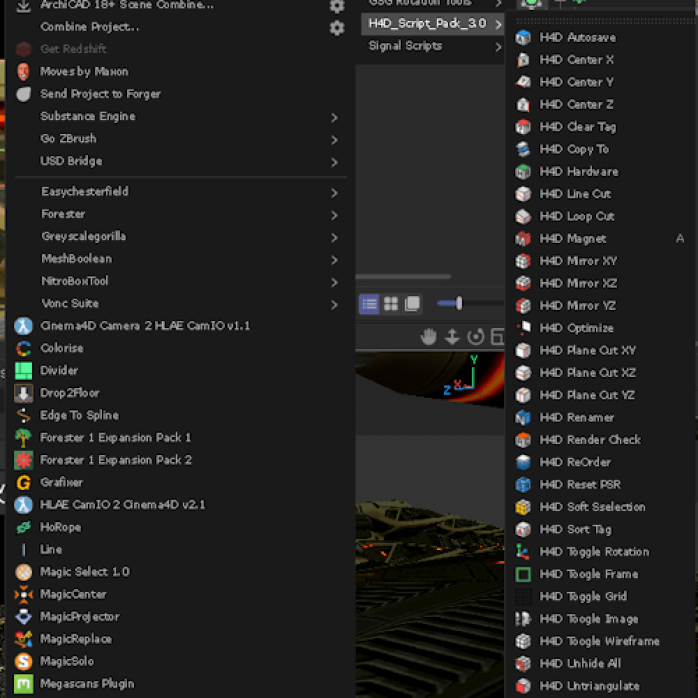Choose H4D Loop Cut
The height and width of the screenshot is (698, 698).
601,216
